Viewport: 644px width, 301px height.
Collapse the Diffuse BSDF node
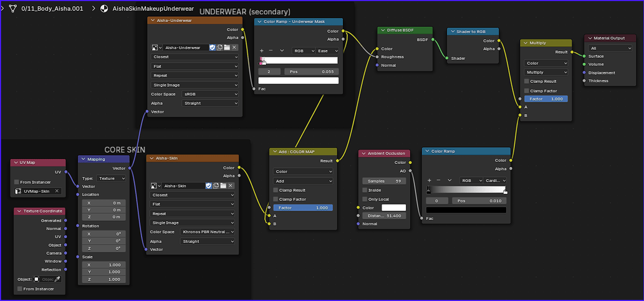coord(382,31)
